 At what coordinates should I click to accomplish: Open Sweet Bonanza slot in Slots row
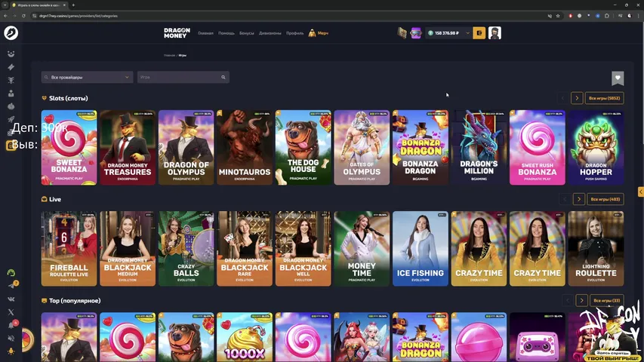(x=69, y=147)
